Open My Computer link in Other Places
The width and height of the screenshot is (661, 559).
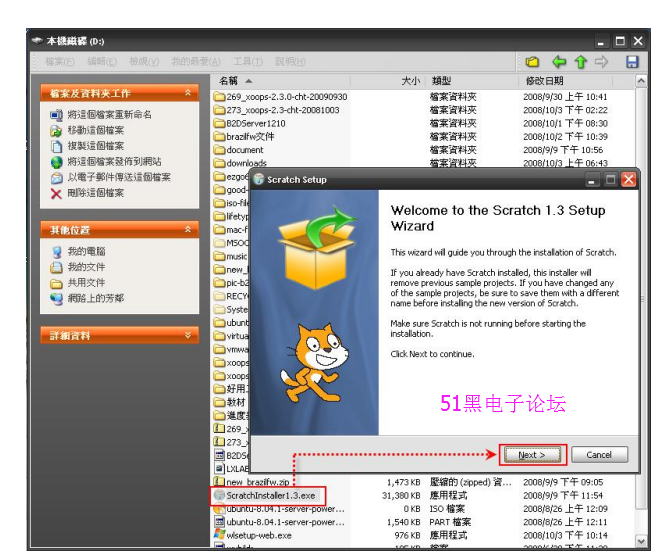[86, 252]
